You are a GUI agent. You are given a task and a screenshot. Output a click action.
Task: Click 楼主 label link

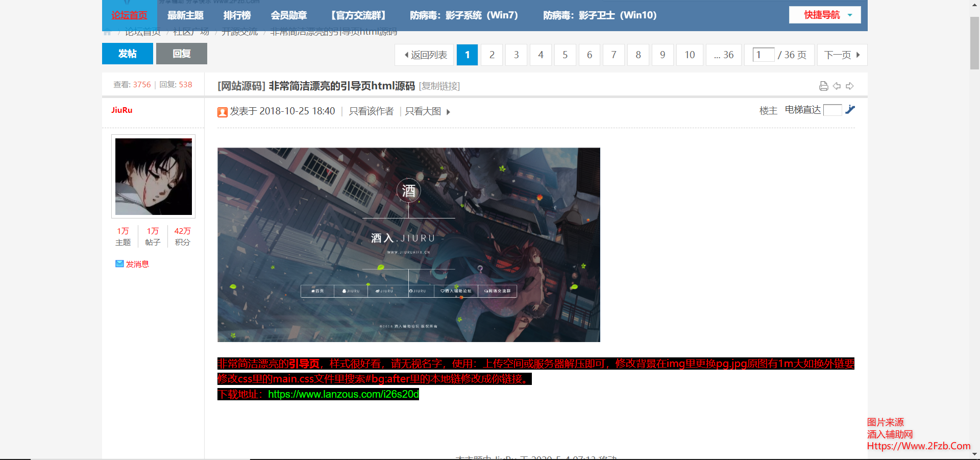tap(768, 110)
